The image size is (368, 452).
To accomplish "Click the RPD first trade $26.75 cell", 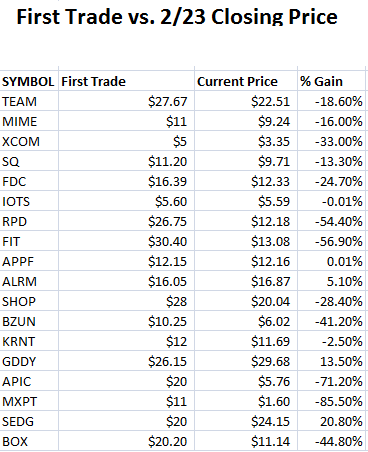I will coord(126,221).
